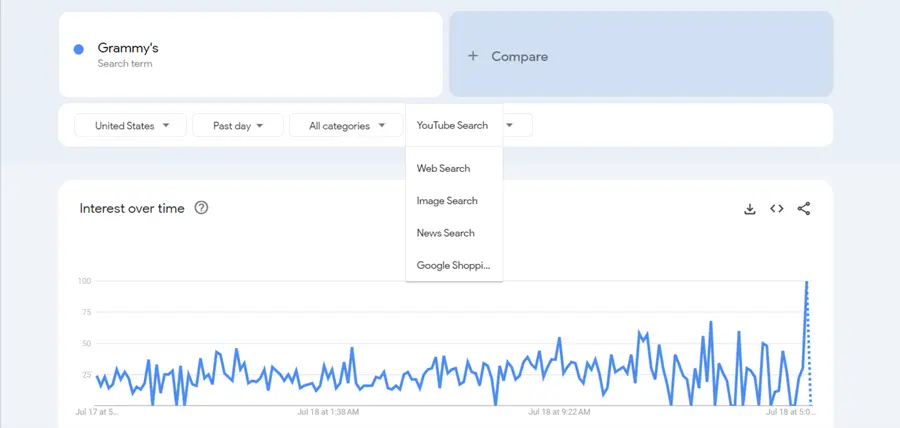Click the Compare button

640,55
